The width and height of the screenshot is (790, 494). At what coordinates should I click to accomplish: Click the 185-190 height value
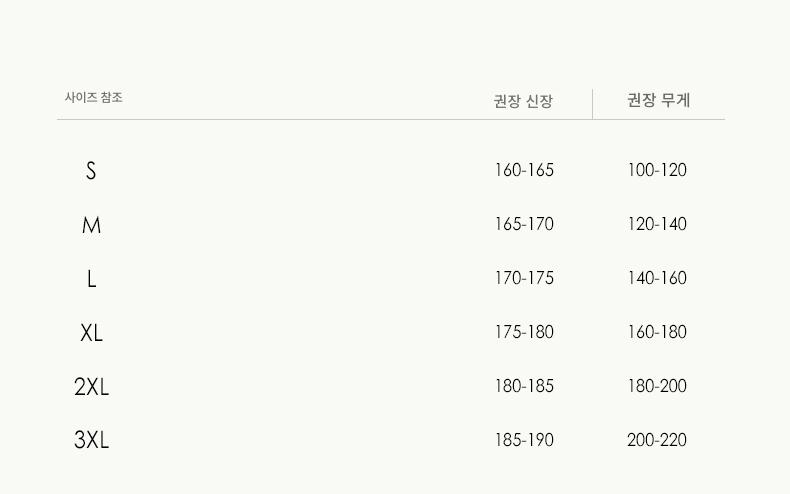coord(524,440)
